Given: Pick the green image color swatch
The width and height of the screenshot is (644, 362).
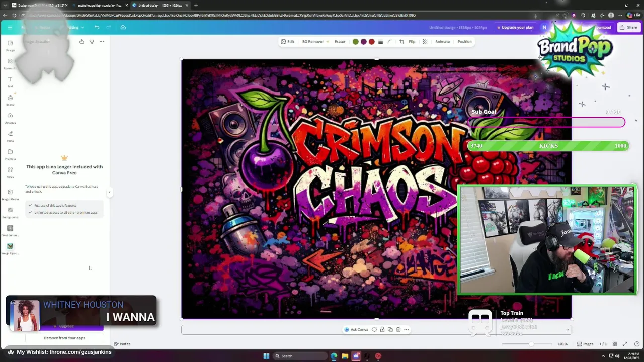Looking at the screenshot, I should [x=356, y=42].
